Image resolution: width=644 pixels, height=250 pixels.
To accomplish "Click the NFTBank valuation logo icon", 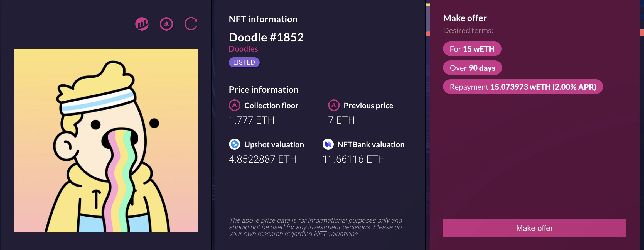I will pos(328,144).
